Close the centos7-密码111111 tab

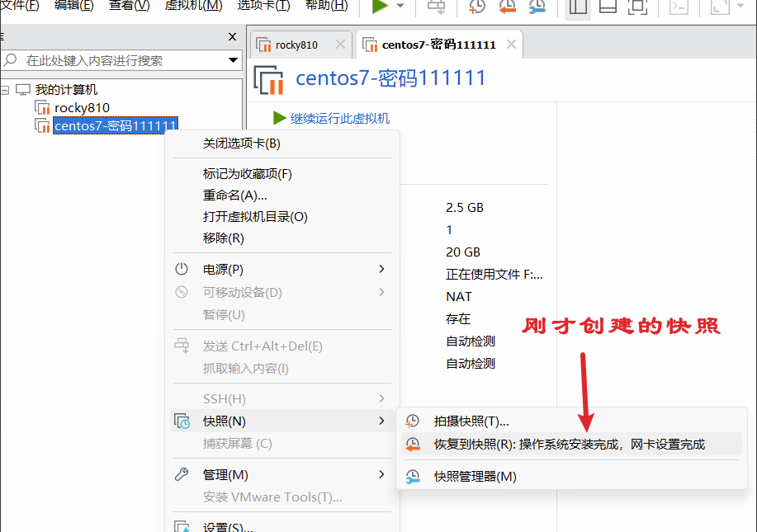tap(511, 45)
